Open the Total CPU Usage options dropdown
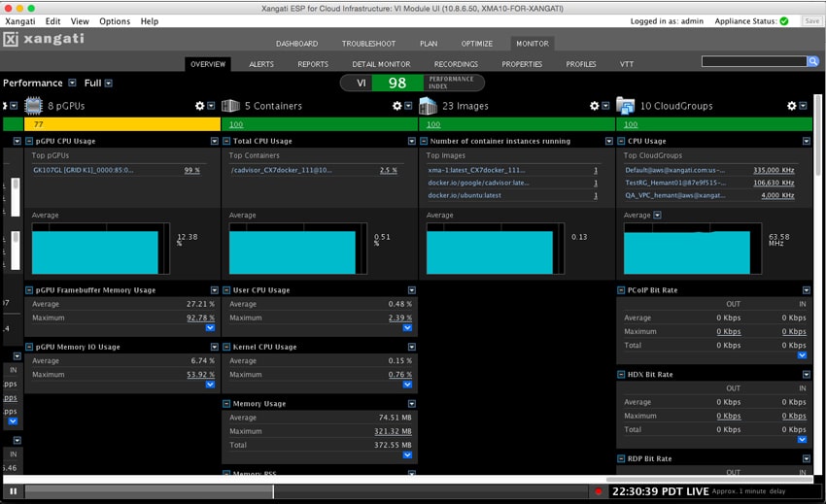The height and width of the screenshot is (504, 826). pyautogui.click(x=412, y=141)
